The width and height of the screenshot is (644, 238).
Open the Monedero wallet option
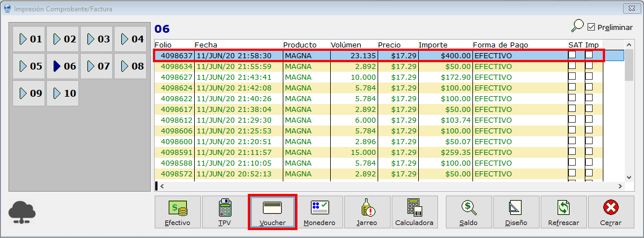click(x=319, y=213)
